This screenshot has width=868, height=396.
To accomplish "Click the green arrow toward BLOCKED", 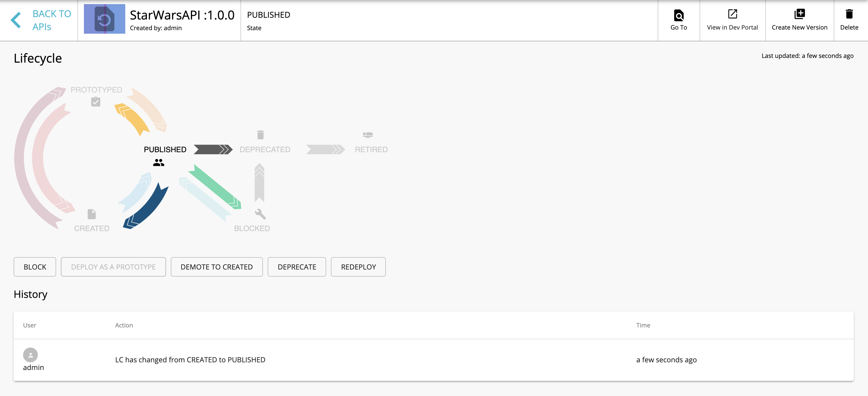I will click(x=215, y=187).
